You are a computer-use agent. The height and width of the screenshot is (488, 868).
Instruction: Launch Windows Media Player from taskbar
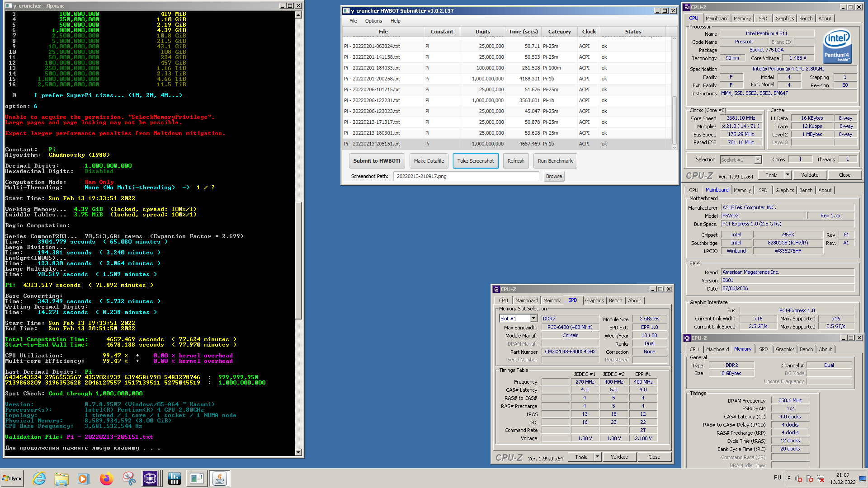tap(83, 479)
